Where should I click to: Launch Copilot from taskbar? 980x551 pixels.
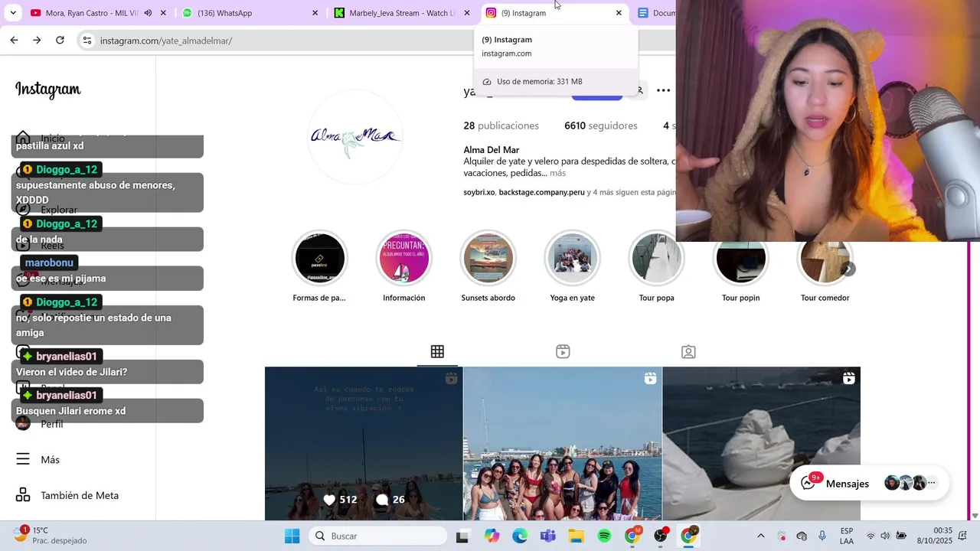492,536
